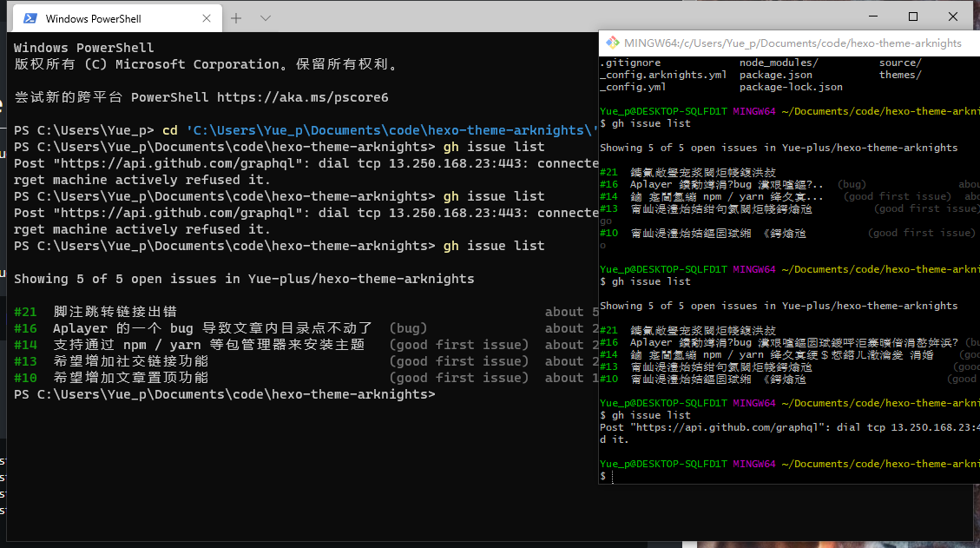
Task: Place cursor at the Git Bash prompt
Action: 609,476
